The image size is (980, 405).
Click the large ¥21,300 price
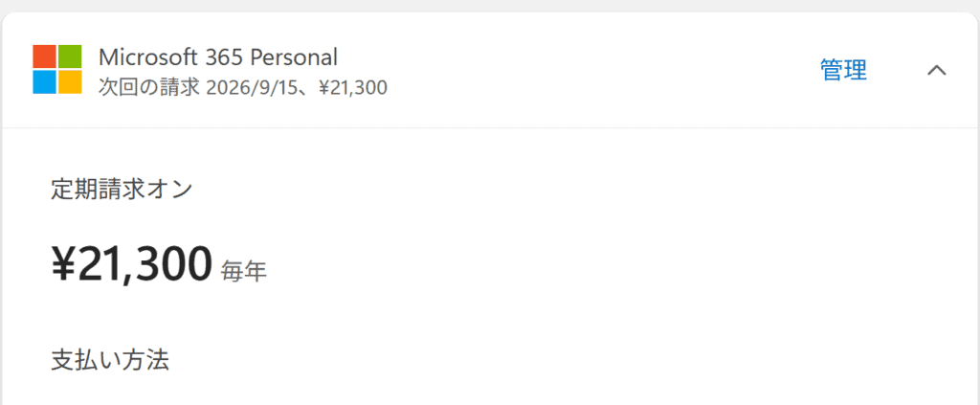coord(131,264)
